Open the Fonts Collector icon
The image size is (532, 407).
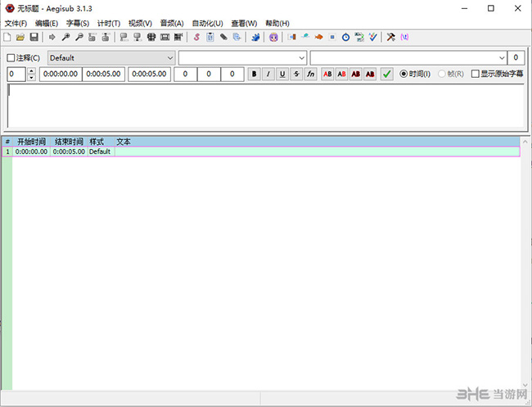237,37
